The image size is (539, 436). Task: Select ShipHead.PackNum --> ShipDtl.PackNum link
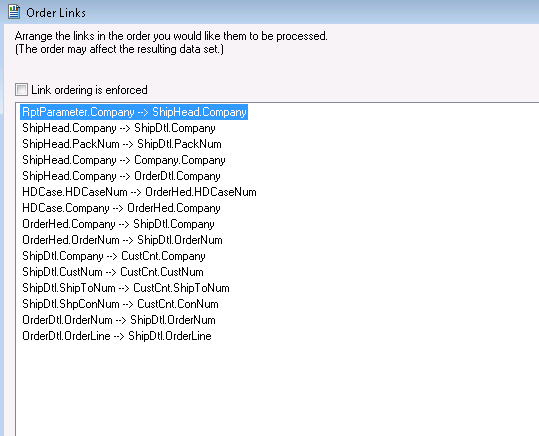coord(122,144)
